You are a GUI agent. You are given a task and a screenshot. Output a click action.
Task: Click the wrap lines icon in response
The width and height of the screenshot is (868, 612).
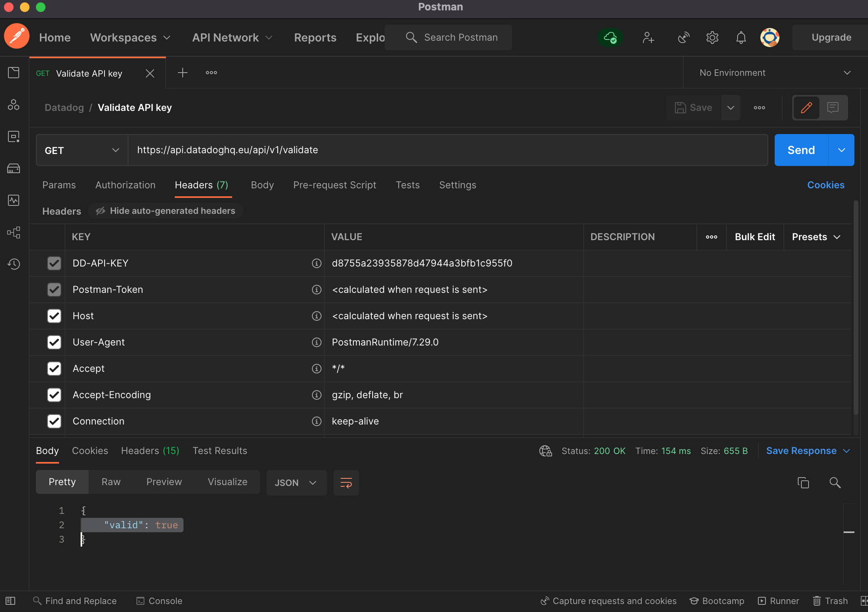(x=346, y=483)
